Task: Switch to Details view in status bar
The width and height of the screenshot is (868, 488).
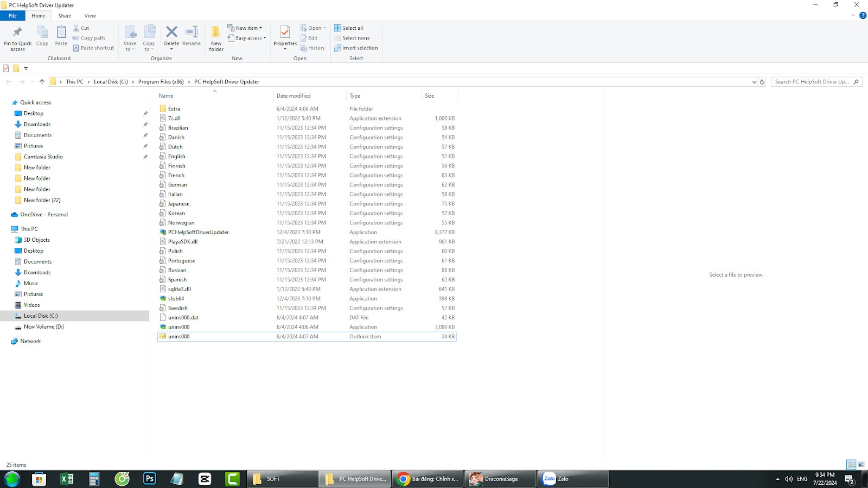Action: tap(851, 465)
